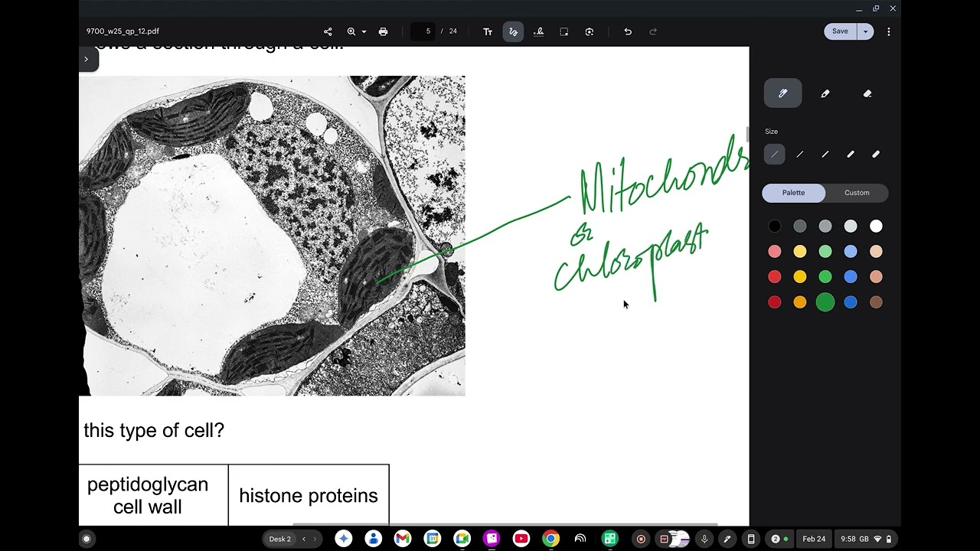Open Google Meet from the shelf

pyautogui.click(x=462, y=539)
